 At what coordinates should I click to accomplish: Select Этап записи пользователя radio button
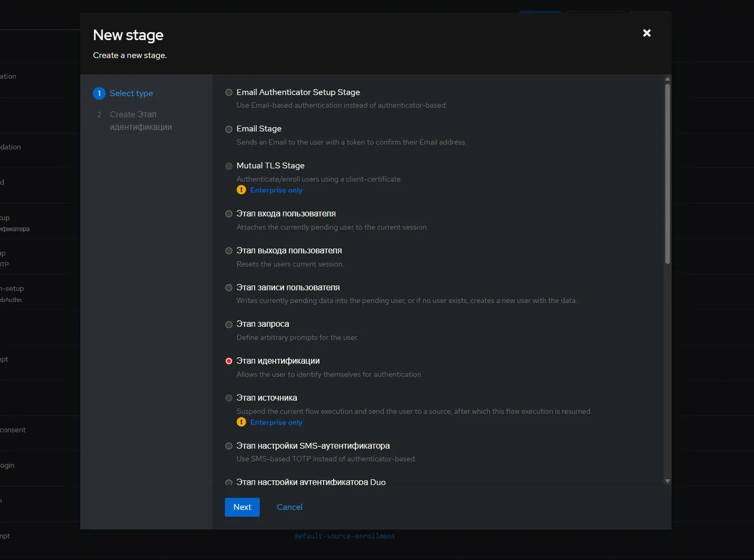pyautogui.click(x=229, y=288)
